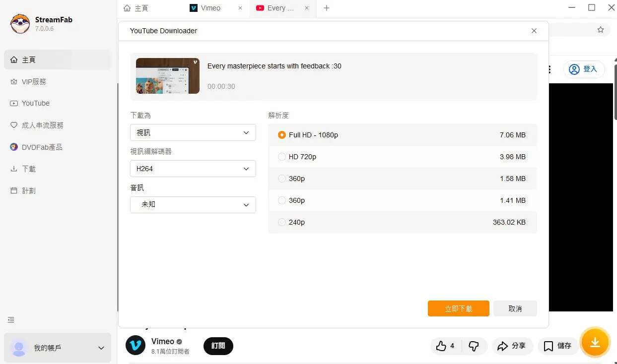Open the YouTube three-dot menu

coord(550,69)
